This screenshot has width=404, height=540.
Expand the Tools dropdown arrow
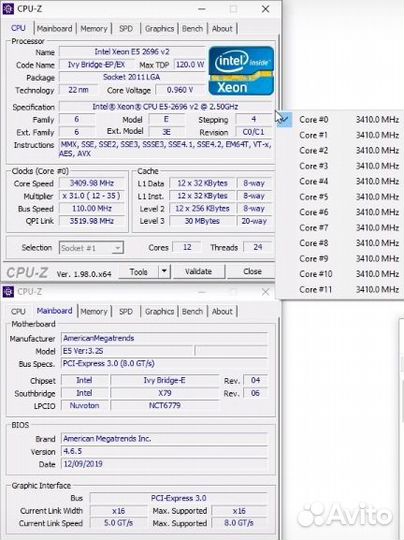point(164,272)
